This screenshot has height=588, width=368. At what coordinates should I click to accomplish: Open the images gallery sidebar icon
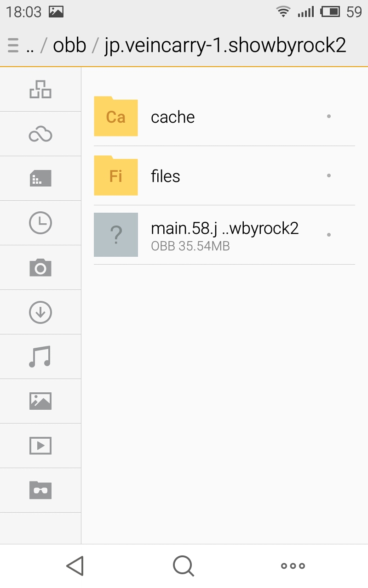pyautogui.click(x=40, y=401)
